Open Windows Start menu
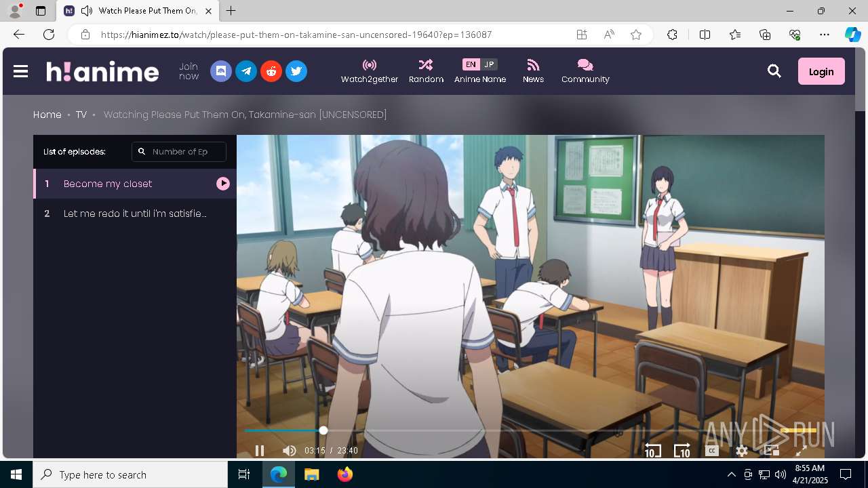The height and width of the screenshot is (488, 868). 16,474
